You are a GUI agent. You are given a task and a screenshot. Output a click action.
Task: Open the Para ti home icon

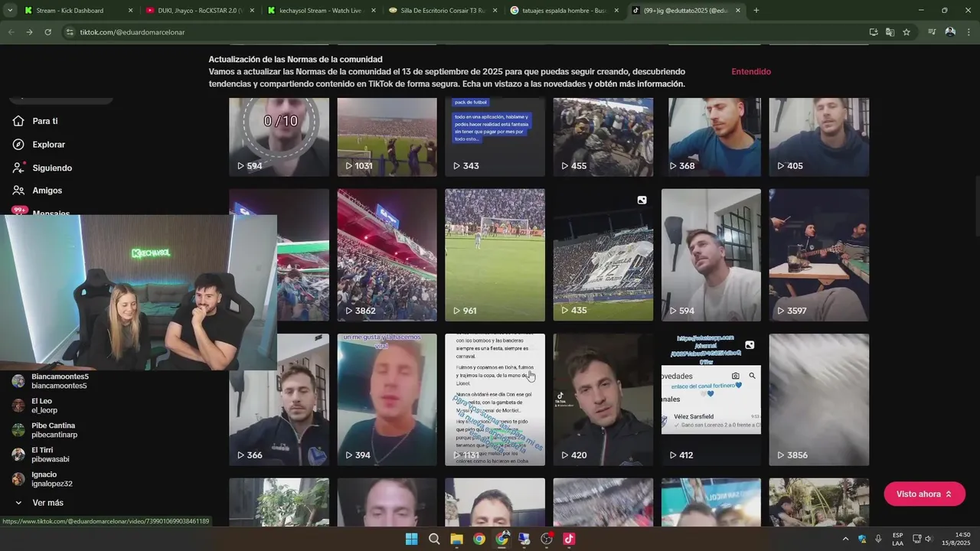(x=18, y=121)
